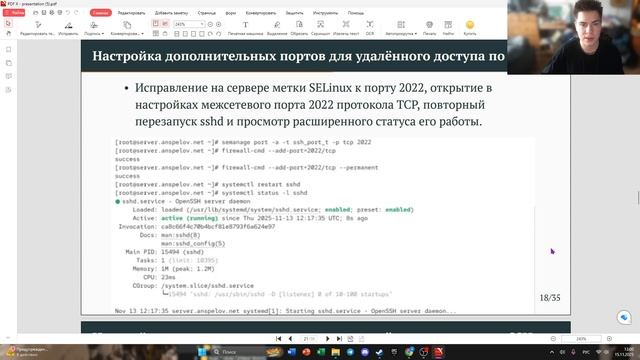Select the Главная ribbon tab

coord(100,13)
